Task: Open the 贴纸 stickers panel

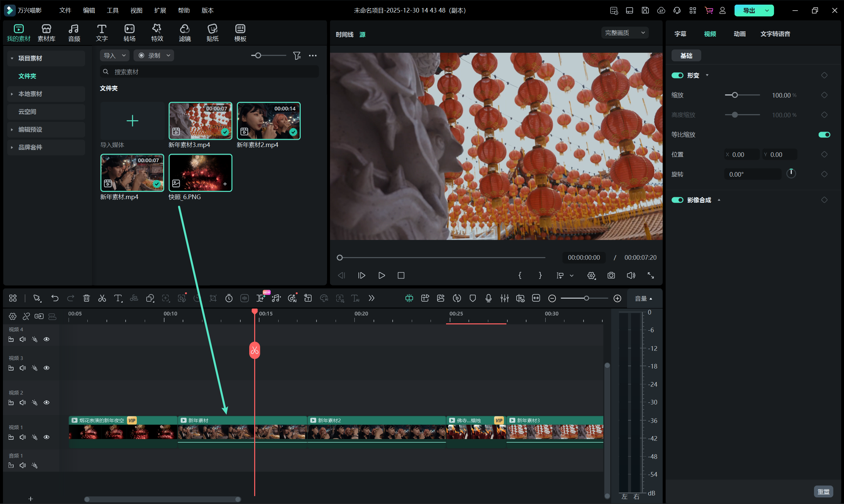Action: 212,33
